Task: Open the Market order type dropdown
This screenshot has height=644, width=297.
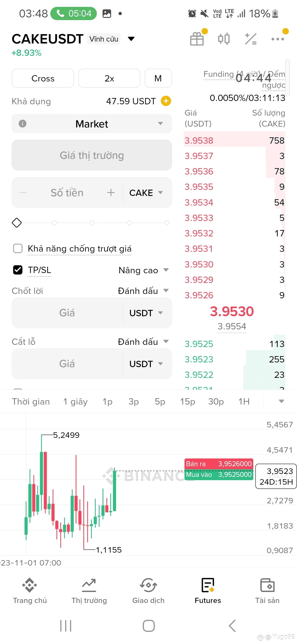Action: point(92,124)
